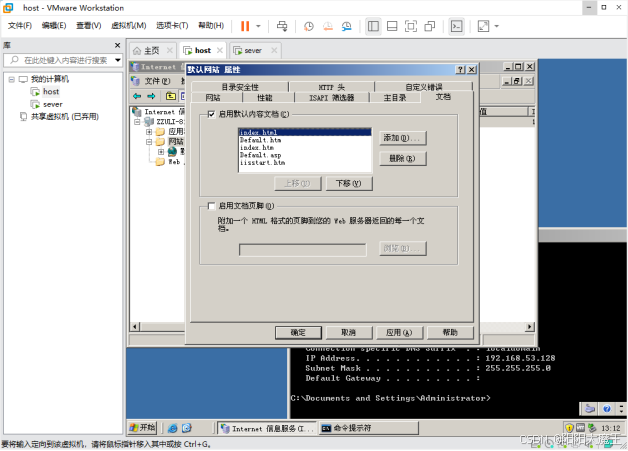Click the 删除(R) button
Image resolution: width=628 pixels, height=451 pixels.
coord(403,159)
